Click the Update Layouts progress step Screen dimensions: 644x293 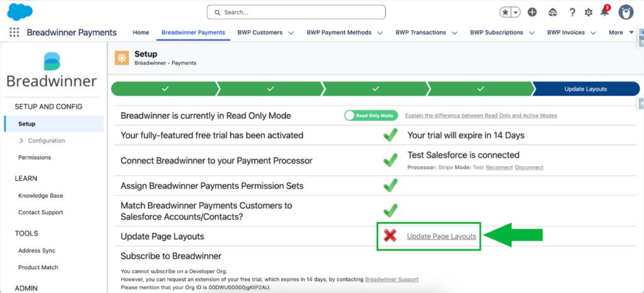point(586,89)
